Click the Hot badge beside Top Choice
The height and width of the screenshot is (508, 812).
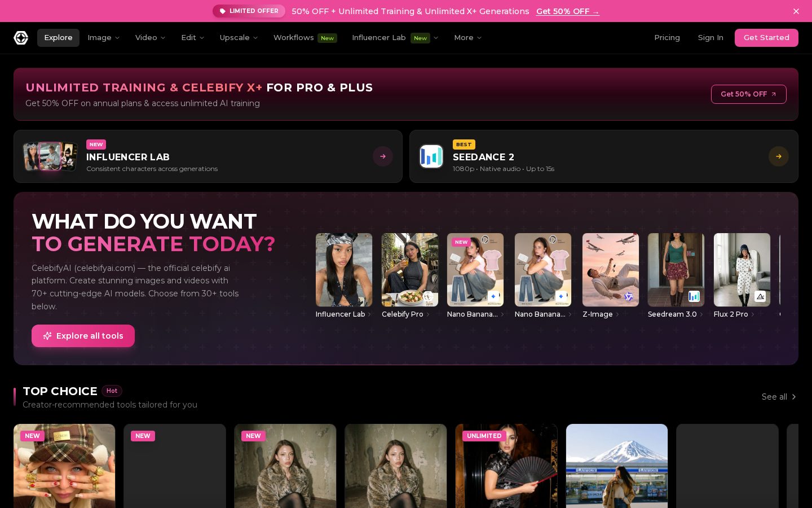(112, 391)
